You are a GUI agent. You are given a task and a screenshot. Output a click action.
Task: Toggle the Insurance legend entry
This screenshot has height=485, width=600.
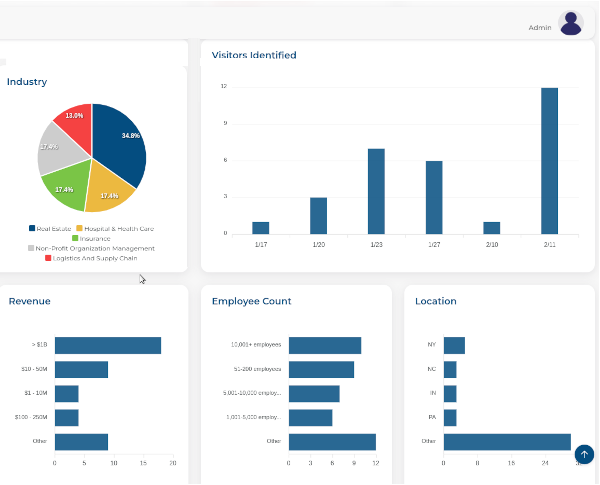[x=91, y=238]
